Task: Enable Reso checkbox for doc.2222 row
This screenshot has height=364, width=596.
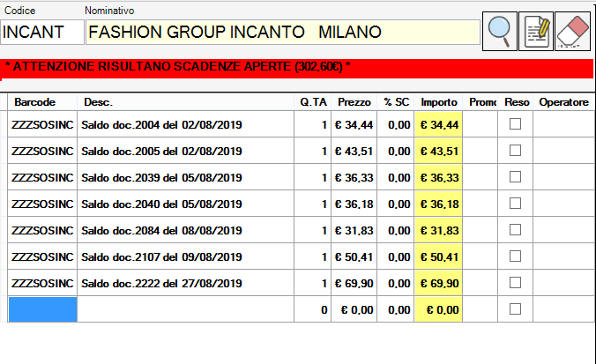Action: pyautogui.click(x=516, y=283)
